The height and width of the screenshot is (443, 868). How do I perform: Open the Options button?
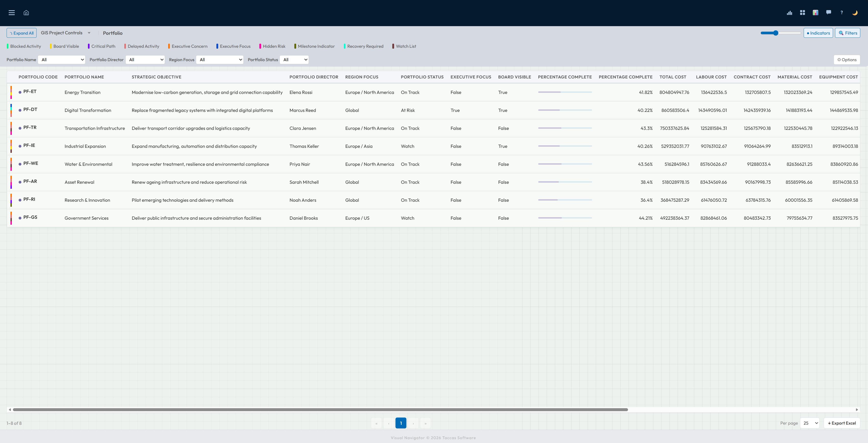tap(847, 60)
